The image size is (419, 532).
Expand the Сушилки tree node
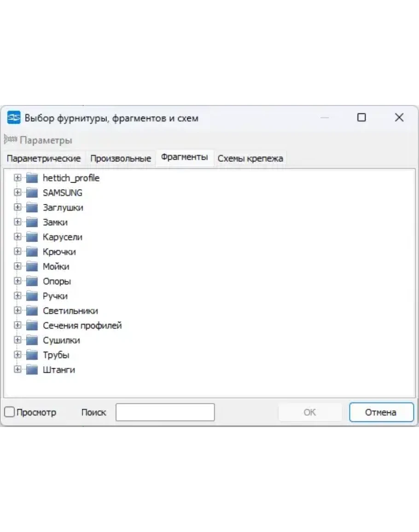[x=17, y=340]
